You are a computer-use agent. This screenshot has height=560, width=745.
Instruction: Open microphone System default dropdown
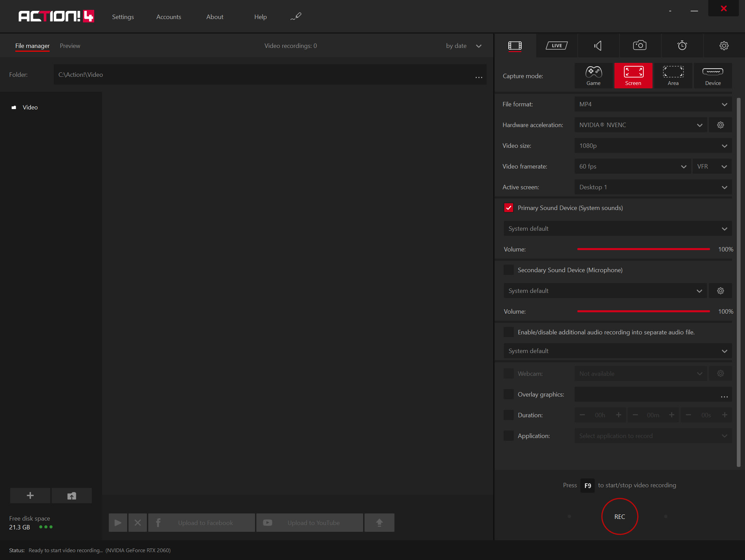pyautogui.click(x=605, y=291)
